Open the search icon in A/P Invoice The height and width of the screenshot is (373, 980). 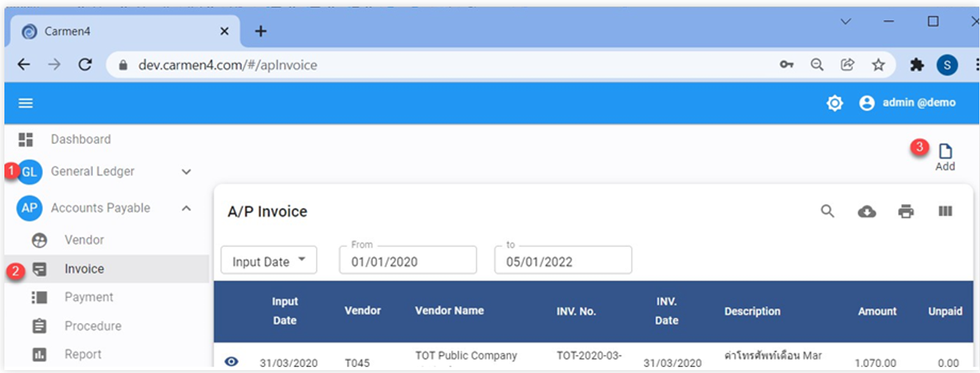coord(828,211)
